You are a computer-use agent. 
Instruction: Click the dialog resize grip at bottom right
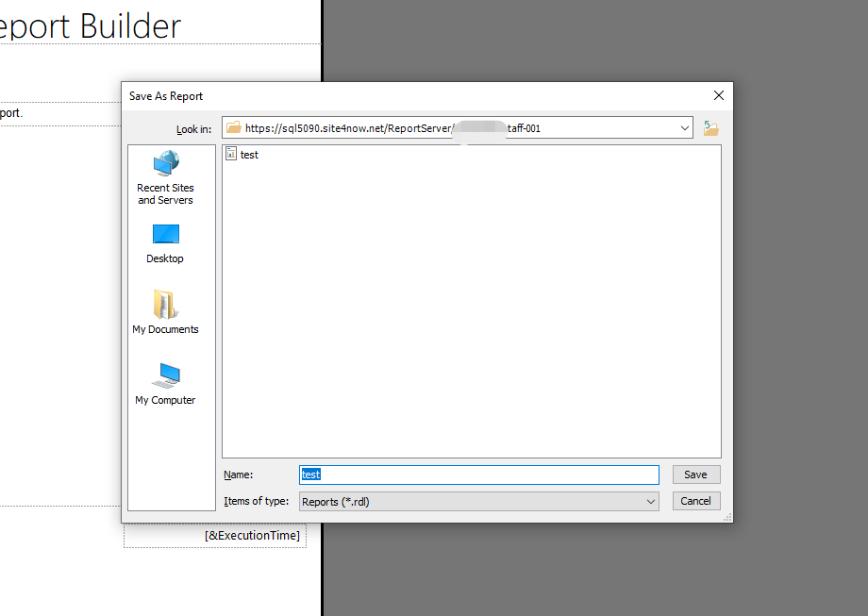(726, 518)
